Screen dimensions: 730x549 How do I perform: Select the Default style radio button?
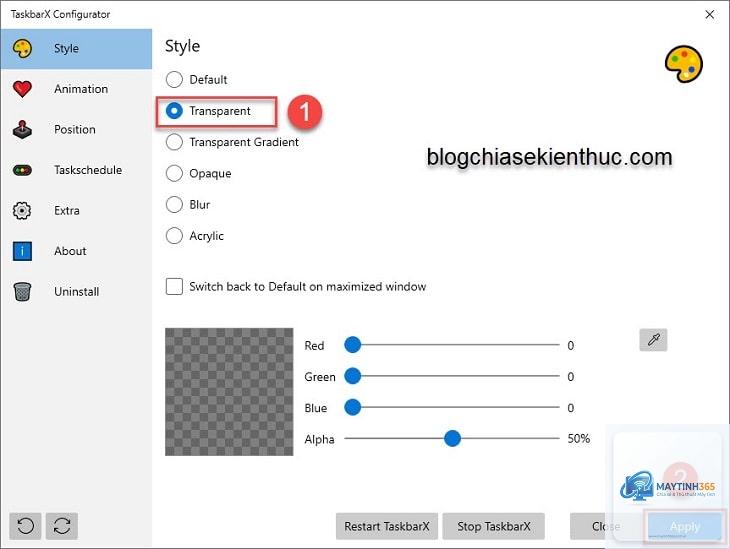pos(174,80)
